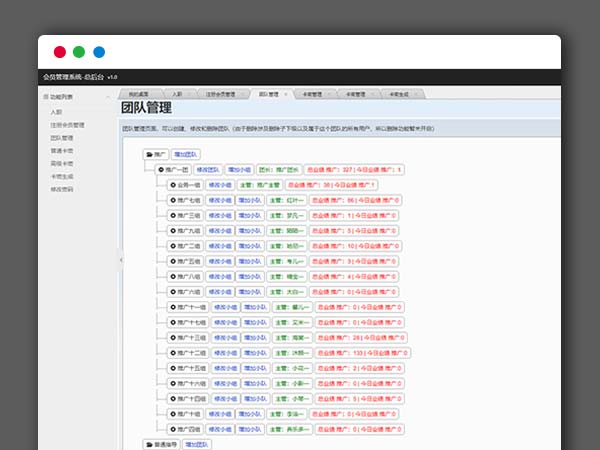Click the folder icon on 推广 root node
This screenshot has height=450, width=600.
[x=149, y=155]
